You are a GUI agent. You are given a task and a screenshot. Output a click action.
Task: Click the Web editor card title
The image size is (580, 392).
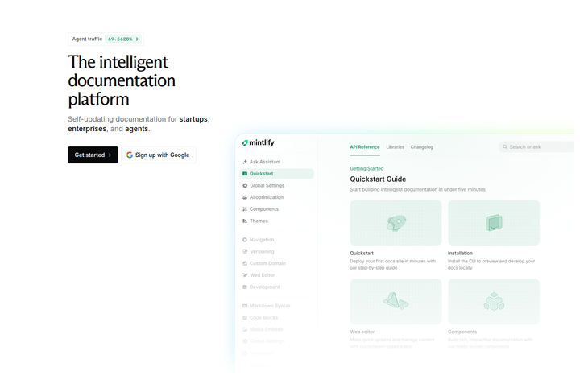(362, 332)
